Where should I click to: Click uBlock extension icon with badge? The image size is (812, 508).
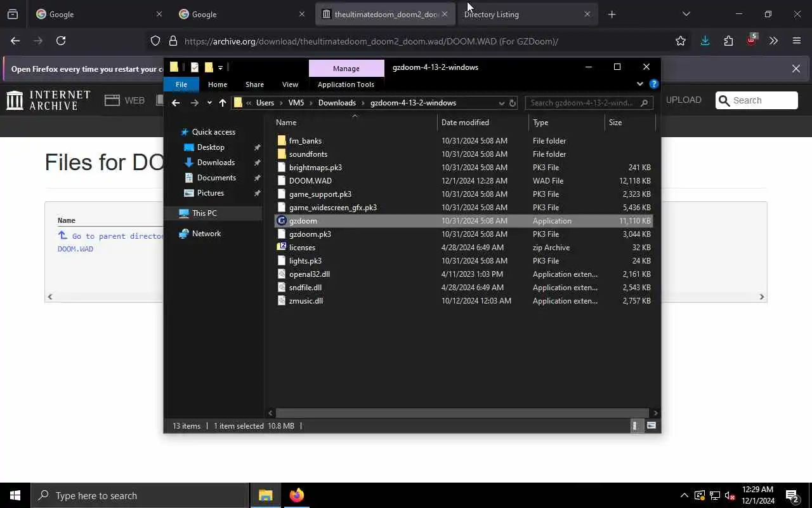coord(752,40)
